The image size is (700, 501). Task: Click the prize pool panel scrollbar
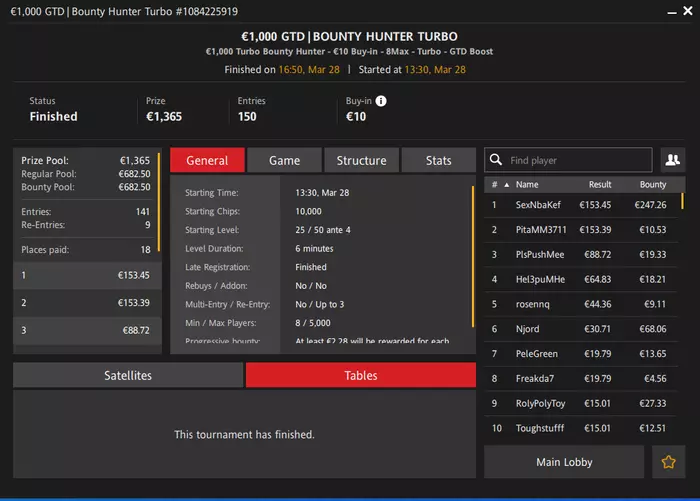tap(158, 202)
